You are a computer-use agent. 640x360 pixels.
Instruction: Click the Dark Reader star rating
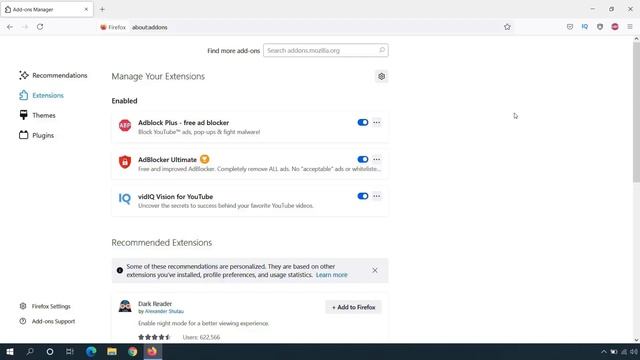pos(154,337)
